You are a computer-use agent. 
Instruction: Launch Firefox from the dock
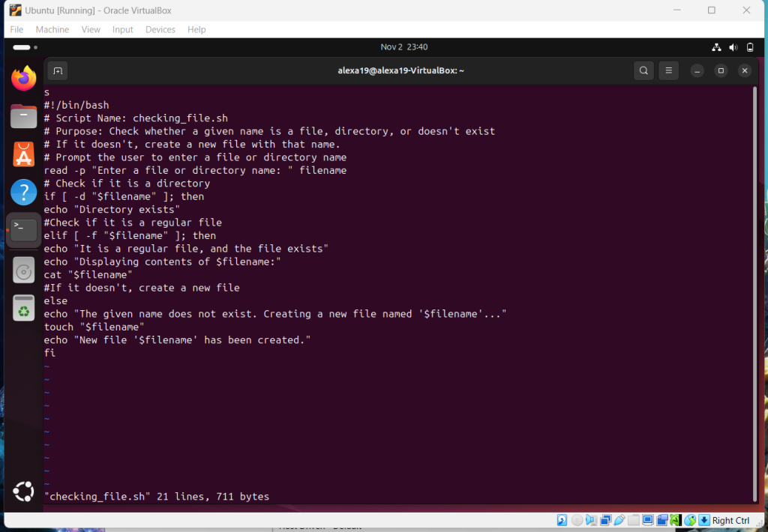24,78
